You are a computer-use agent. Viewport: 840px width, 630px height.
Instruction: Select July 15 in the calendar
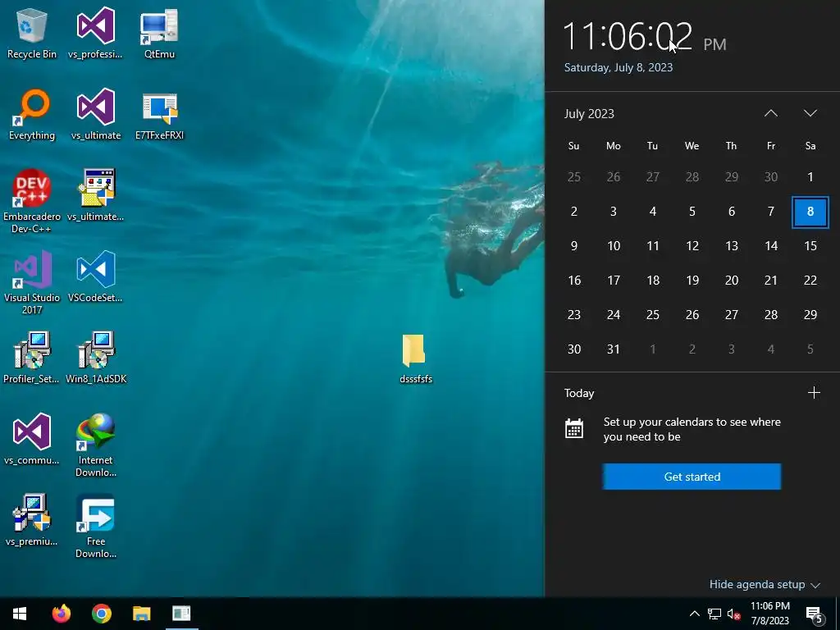(810, 246)
